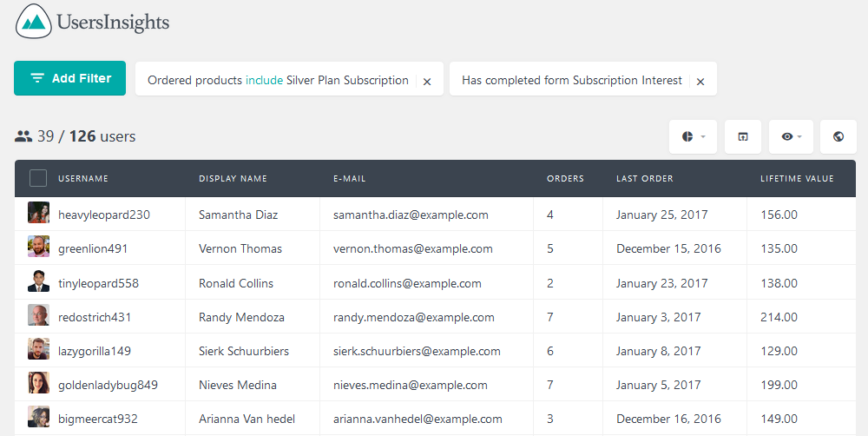This screenshot has width=868, height=436.
Task: Open the lazygorilla149 user profile
Action: (x=95, y=351)
